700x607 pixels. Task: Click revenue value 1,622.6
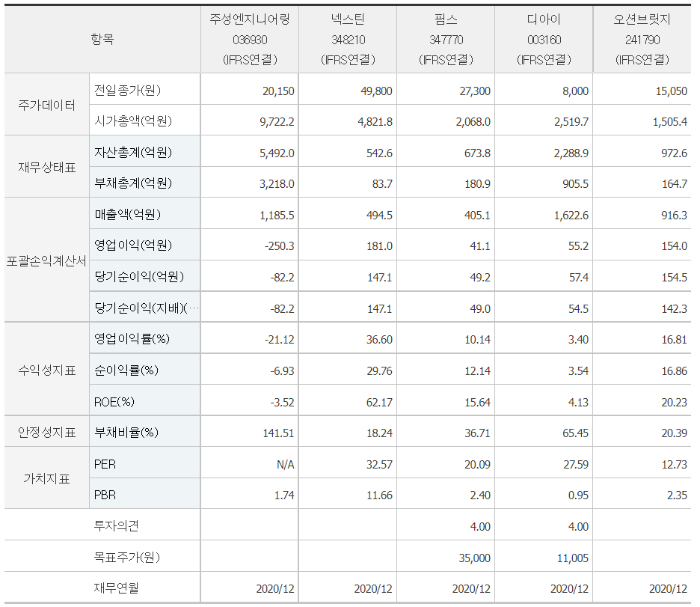click(x=571, y=216)
